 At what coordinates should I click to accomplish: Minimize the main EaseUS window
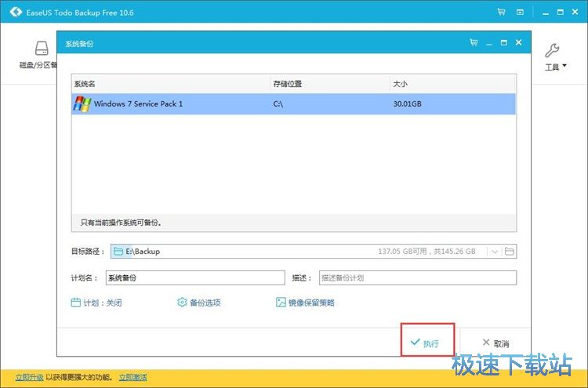click(x=546, y=13)
